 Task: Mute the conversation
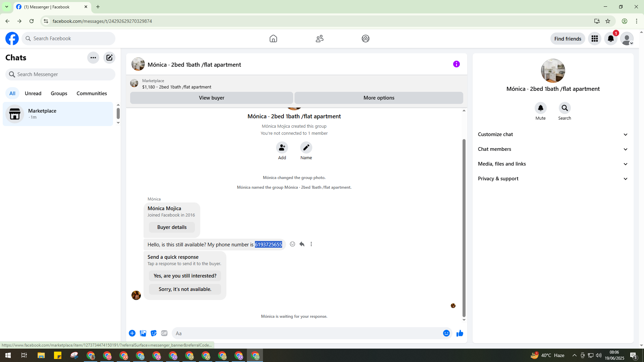point(541,108)
